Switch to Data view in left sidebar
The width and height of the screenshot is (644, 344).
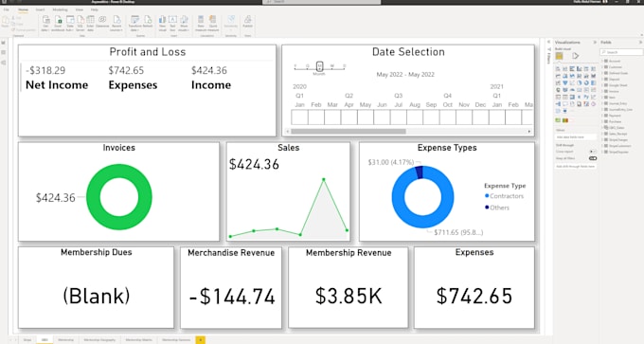(x=3, y=53)
